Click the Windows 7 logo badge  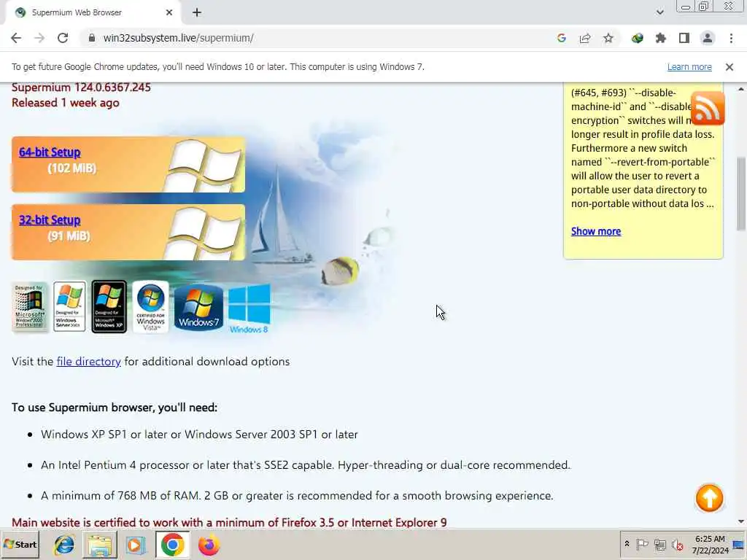[198, 308]
